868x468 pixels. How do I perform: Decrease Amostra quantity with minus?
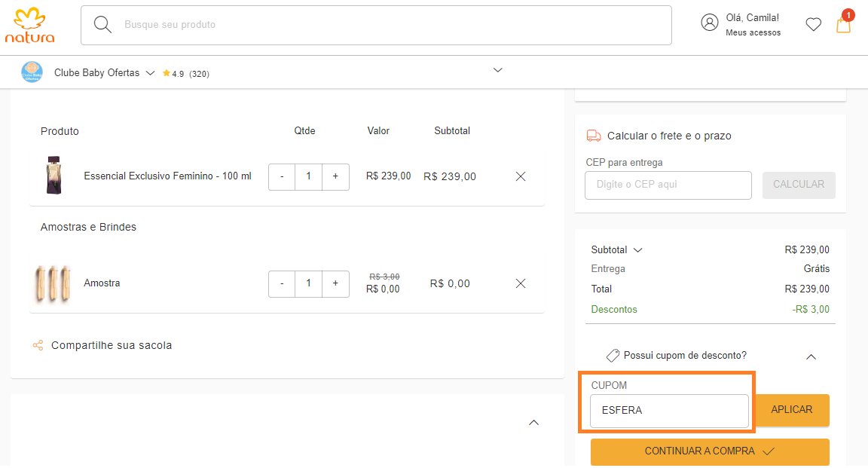[x=282, y=283]
